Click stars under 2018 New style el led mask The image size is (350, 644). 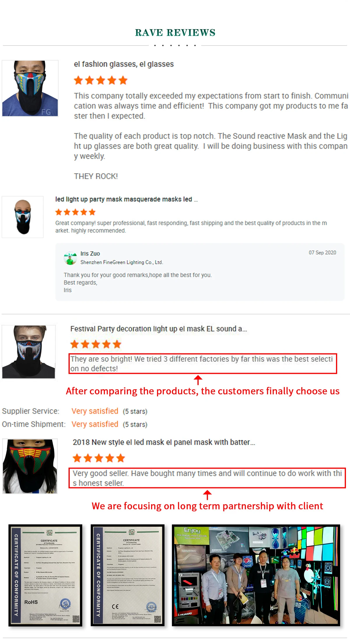pos(99,458)
